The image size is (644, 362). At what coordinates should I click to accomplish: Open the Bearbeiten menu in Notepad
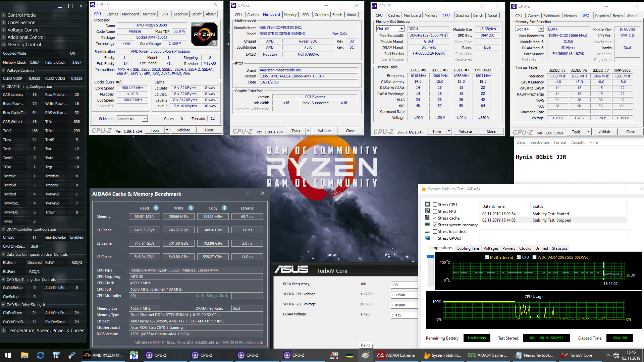(539, 142)
